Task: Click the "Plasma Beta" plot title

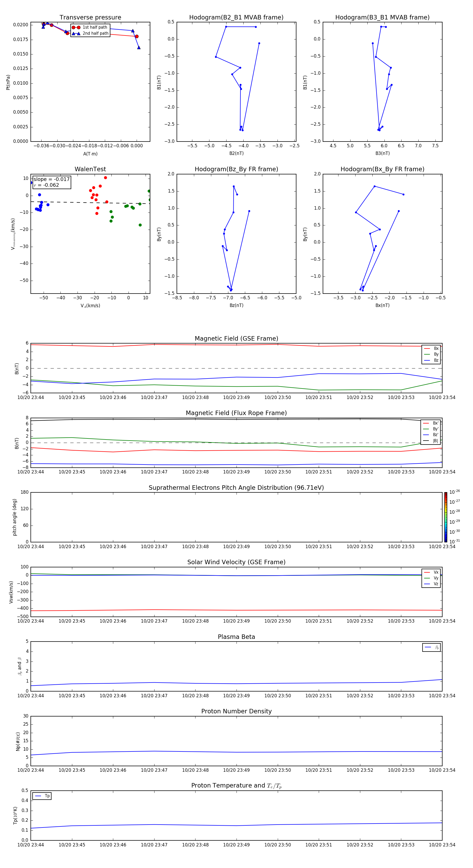Action: tap(236, 637)
